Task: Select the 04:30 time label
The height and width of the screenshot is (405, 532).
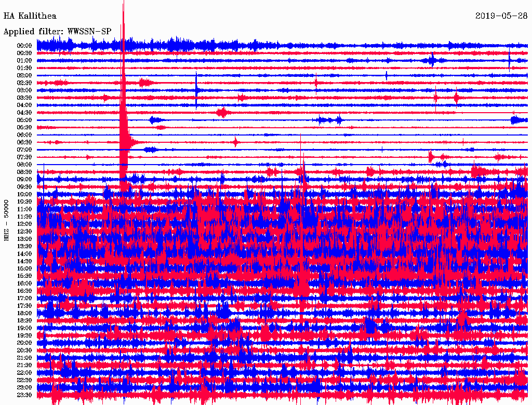Action: click(24, 113)
